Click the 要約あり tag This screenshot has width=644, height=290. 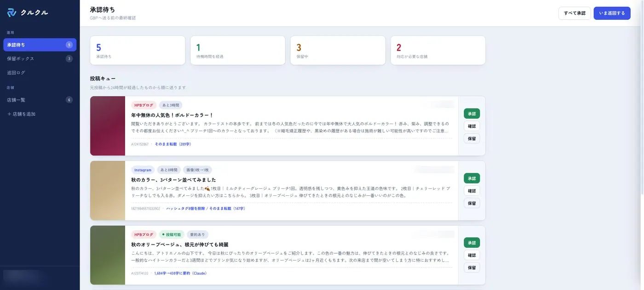197,234
